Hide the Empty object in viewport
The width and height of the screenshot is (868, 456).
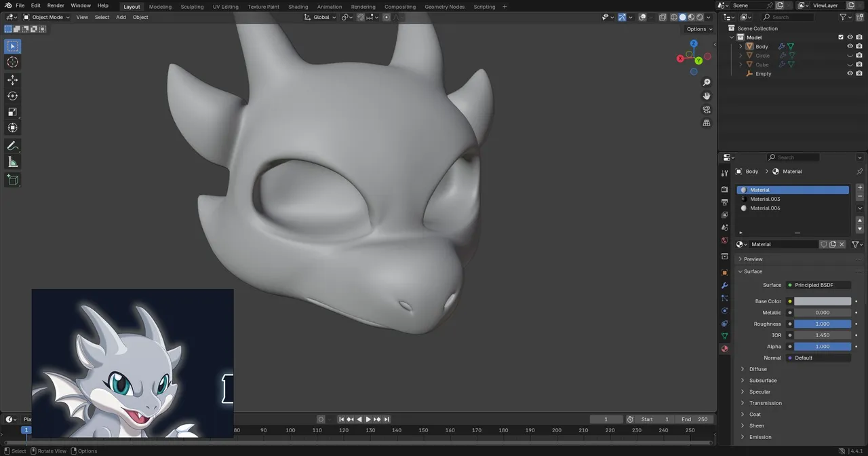(x=850, y=73)
